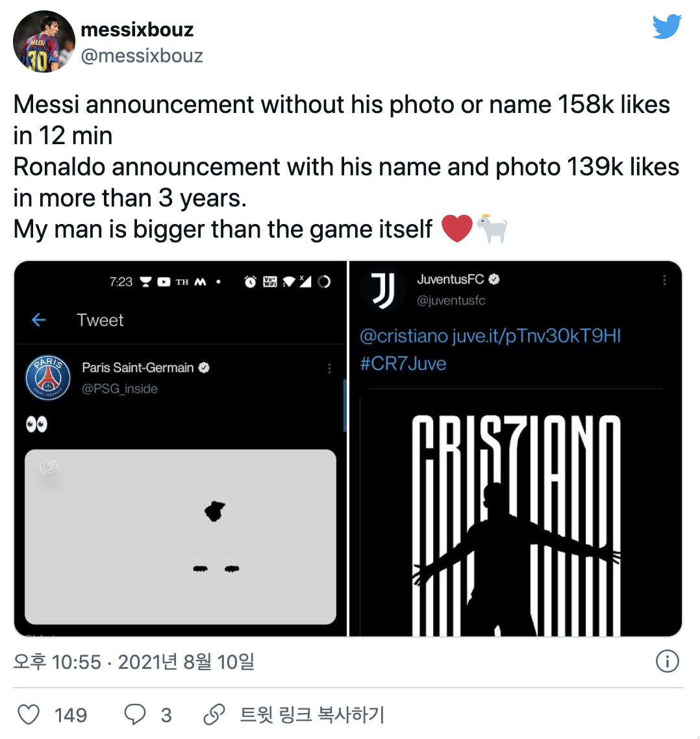700x739 pixels.
Task: Like the tweet with heart icon
Action: tap(28, 715)
